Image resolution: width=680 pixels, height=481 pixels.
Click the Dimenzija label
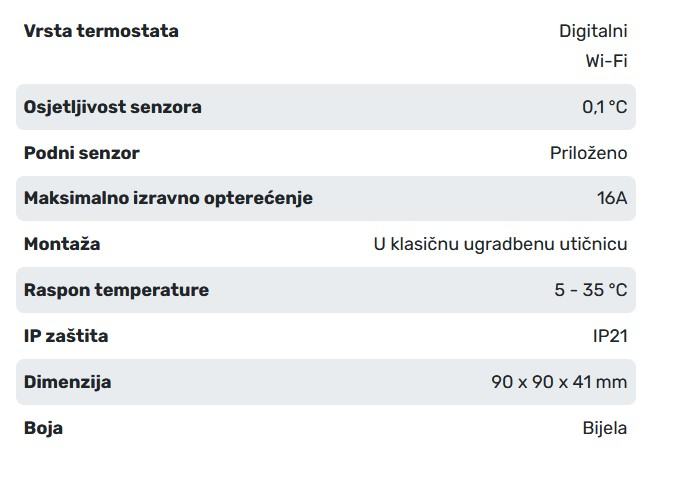click(68, 382)
